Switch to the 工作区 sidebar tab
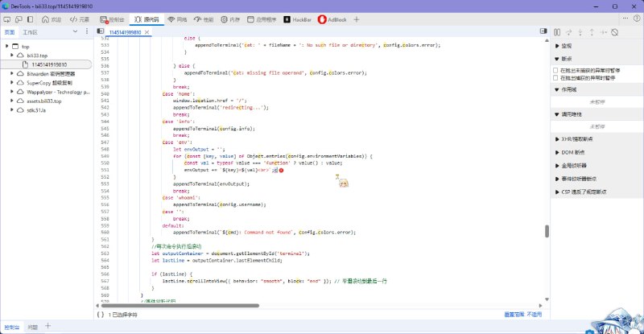The height and width of the screenshot is (334, 644). (30, 32)
